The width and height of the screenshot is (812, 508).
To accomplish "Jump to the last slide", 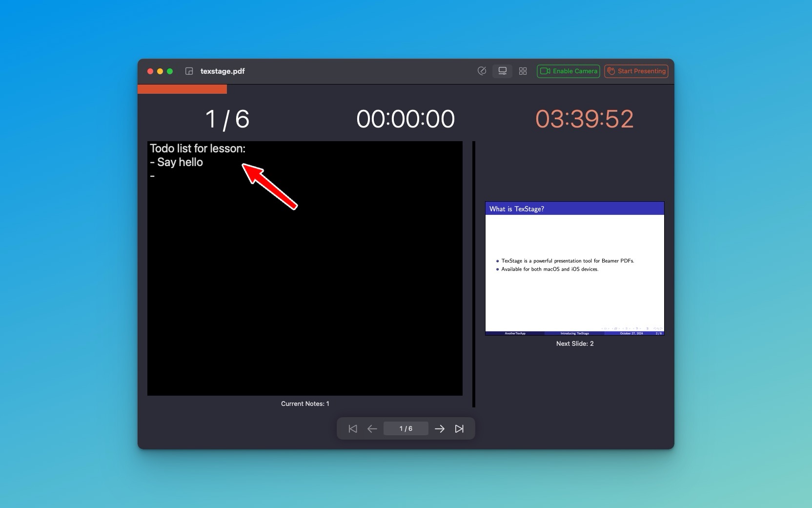I will [x=459, y=428].
